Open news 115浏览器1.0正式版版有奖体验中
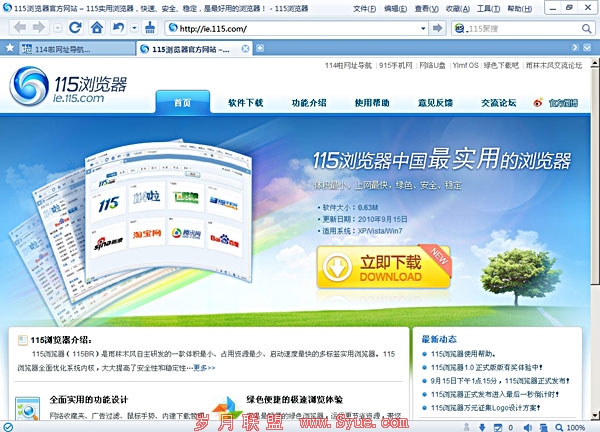The width and height of the screenshot is (600, 432). [487, 367]
